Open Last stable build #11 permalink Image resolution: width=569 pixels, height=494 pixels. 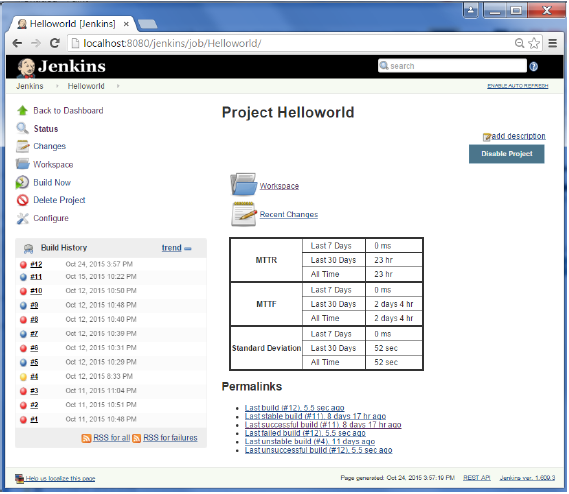tap(316, 417)
